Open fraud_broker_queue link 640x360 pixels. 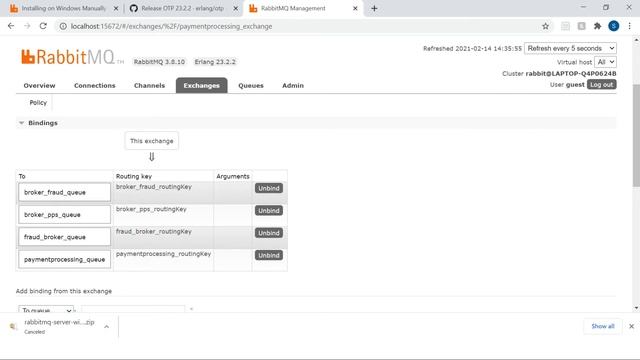click(55, 237)
